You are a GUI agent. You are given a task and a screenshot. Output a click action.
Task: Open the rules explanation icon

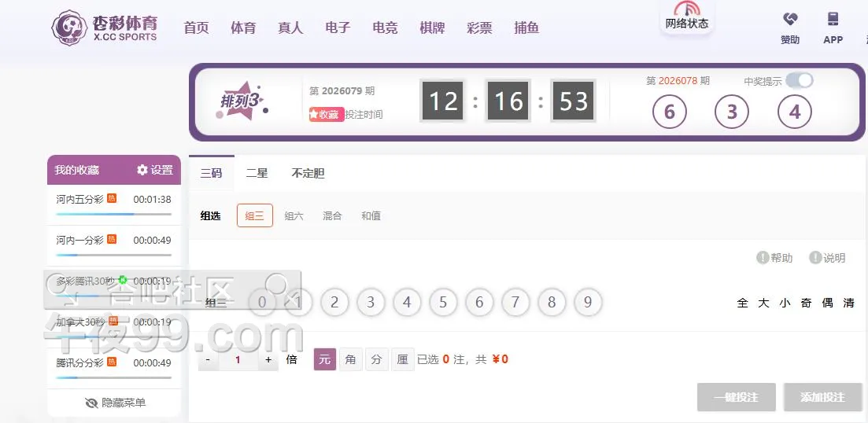(x=814, y=258)
